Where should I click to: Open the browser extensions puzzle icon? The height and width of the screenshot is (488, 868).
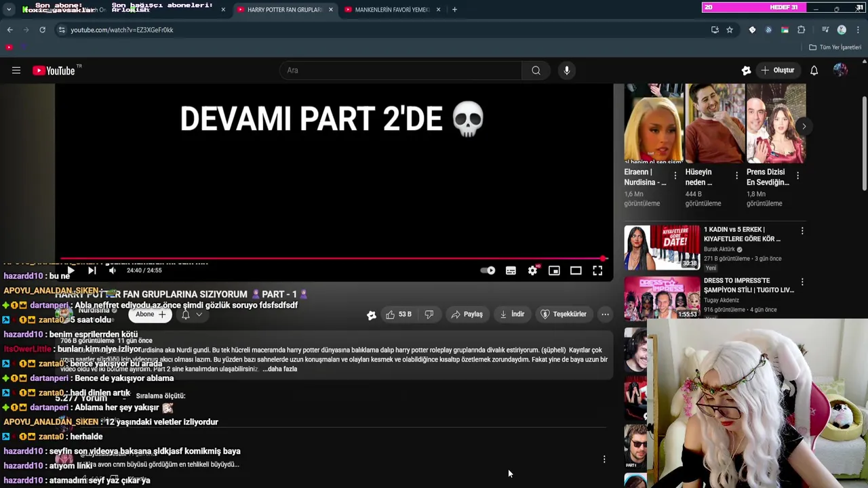click(x=801, y=30)
